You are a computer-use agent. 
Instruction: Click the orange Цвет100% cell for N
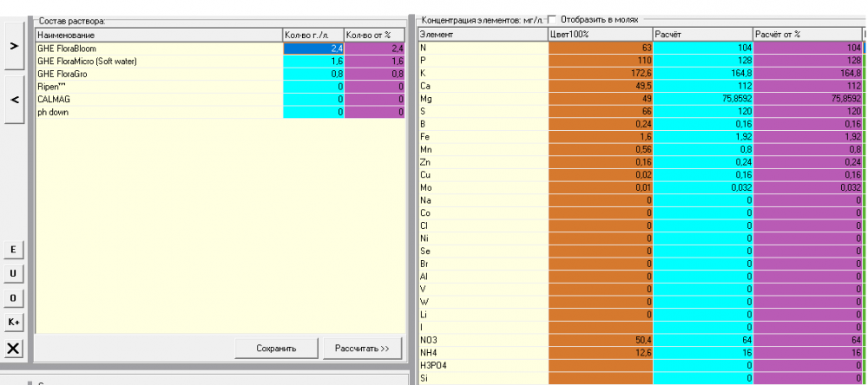(x=601, y=49)
